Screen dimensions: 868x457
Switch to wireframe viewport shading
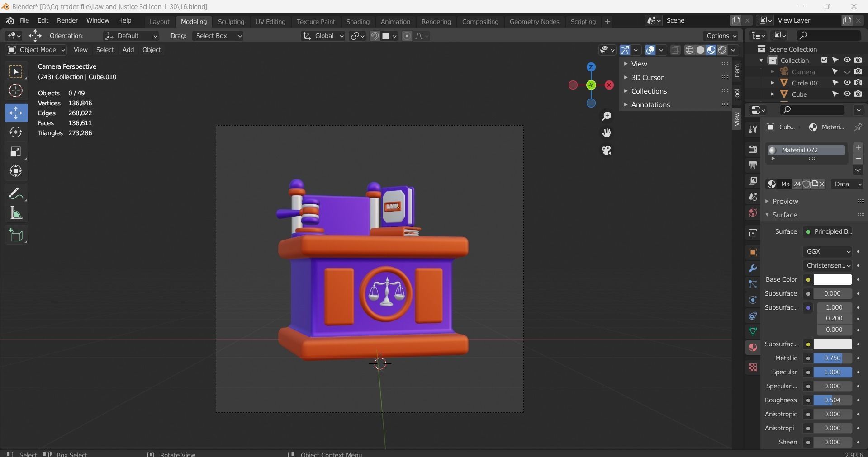click(x=689, y=50)
